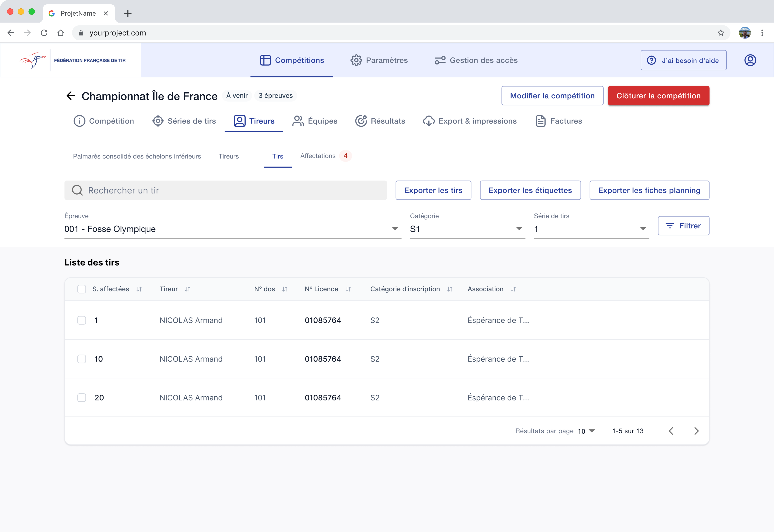This screenshot has height=532, width=774.
Task: Open the Catégorie dropdown showing S1
Action: tap(467, 229)
